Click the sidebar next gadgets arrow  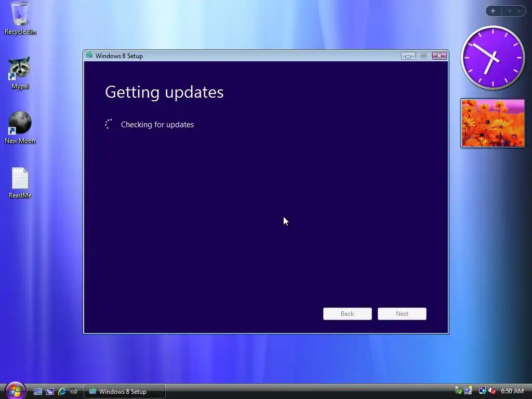519,11
